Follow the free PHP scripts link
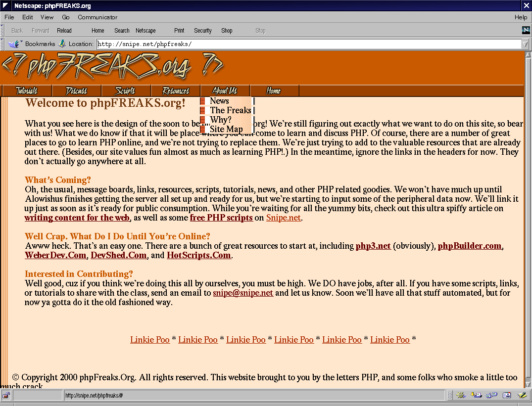Viewport: 532px width, 406px height. [221, 218]
